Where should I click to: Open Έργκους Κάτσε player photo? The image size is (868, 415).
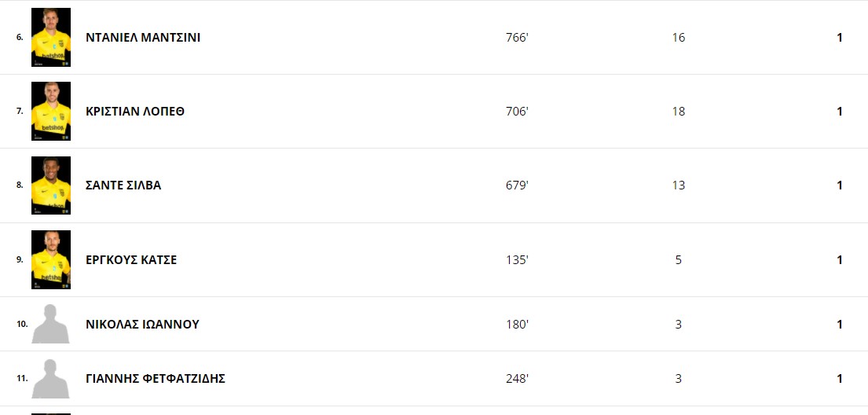[51, 259]
